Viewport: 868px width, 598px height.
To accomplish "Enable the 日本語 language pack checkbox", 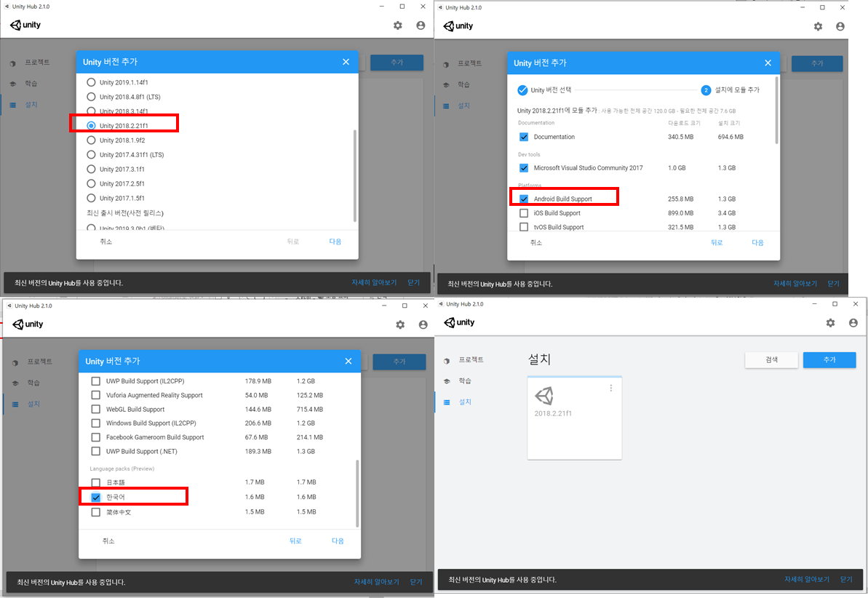I will tap(96, 483).
